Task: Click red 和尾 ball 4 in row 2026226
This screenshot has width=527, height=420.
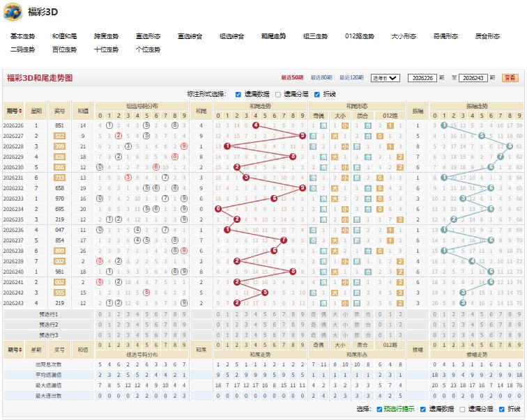Action: pos(256,125)
